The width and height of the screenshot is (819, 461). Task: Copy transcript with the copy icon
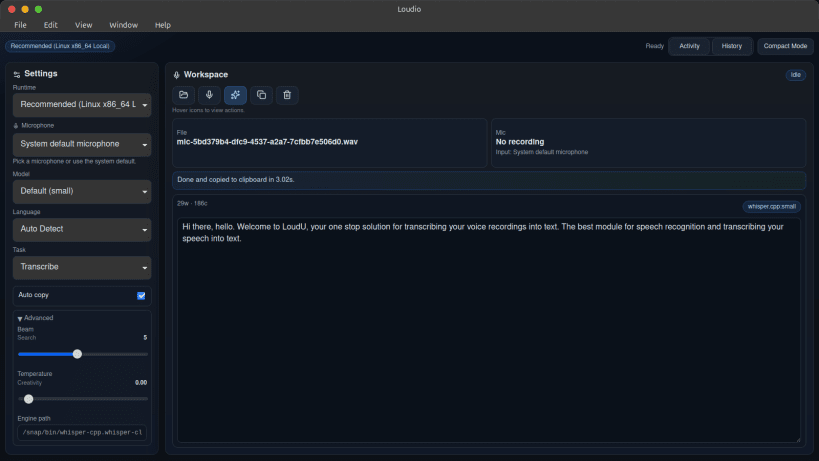tap(261, 95)
